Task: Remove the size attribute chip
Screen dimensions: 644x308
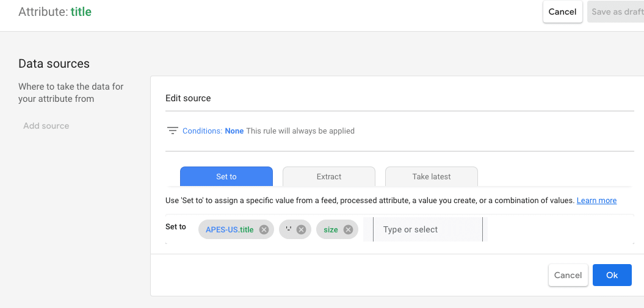Action: pyautogui.click(x=348, y=230)
